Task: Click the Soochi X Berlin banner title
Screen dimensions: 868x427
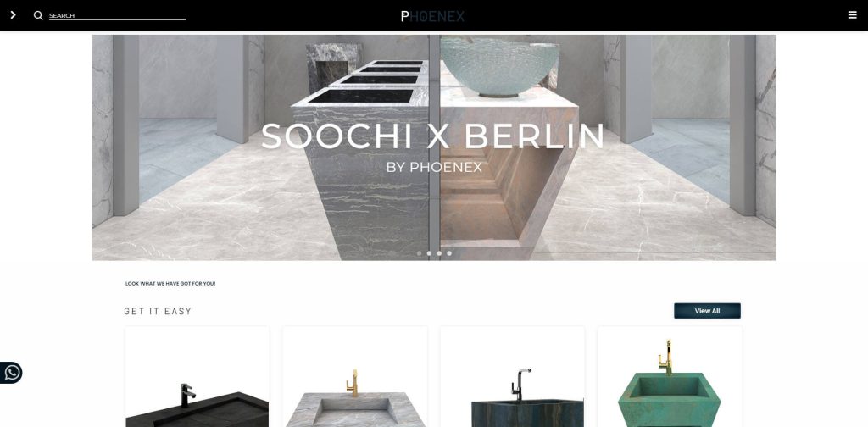Action: pos(433,136)
